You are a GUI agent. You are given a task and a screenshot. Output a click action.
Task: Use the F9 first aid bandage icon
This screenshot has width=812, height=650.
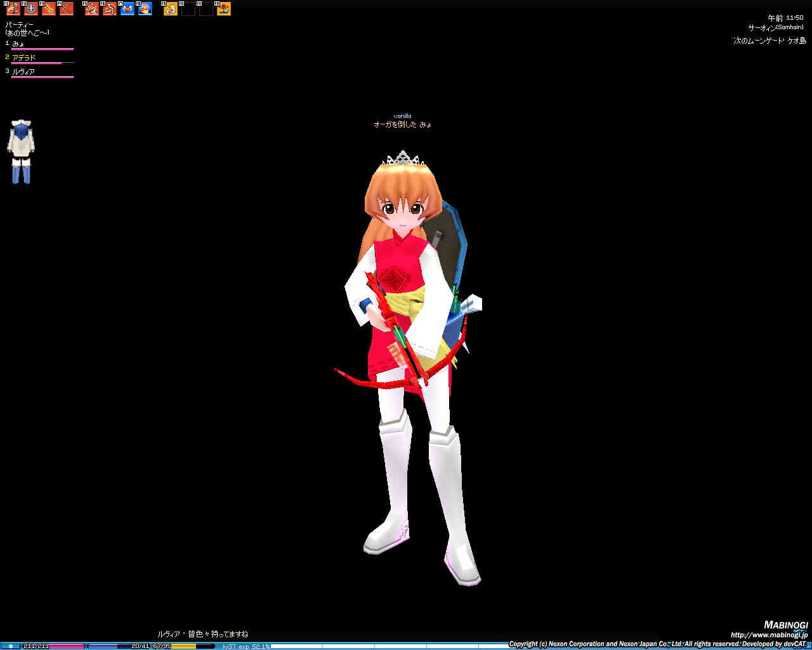[171, 9]
